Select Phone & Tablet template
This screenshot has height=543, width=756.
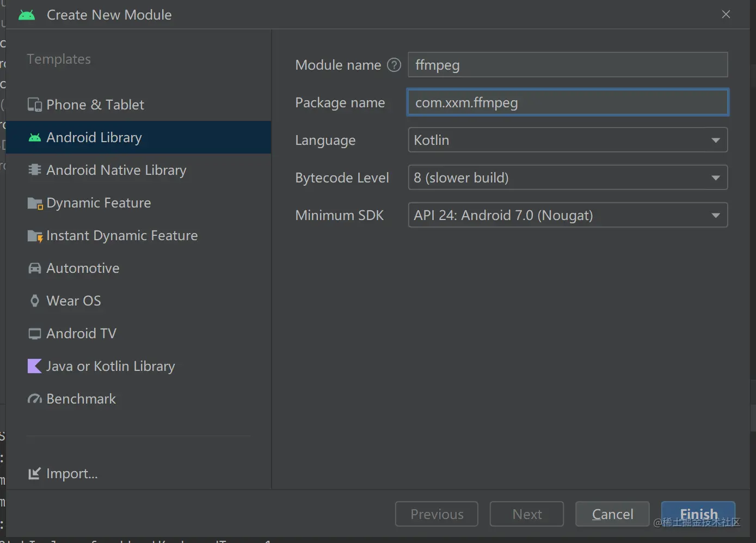(138, 105)
